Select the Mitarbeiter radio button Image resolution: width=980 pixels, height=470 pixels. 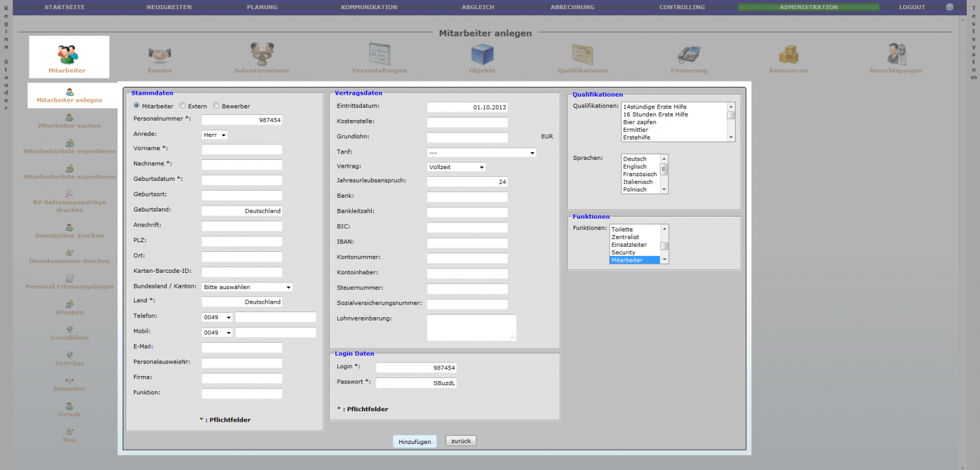(x=137, y=106)
